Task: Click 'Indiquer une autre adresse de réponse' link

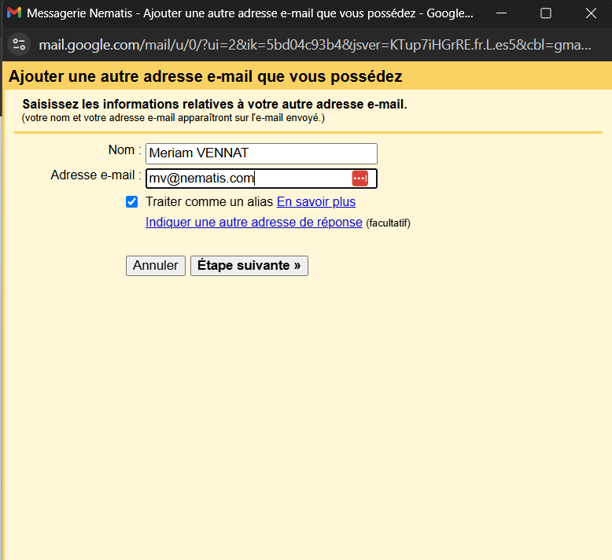Action: point(254,222)
